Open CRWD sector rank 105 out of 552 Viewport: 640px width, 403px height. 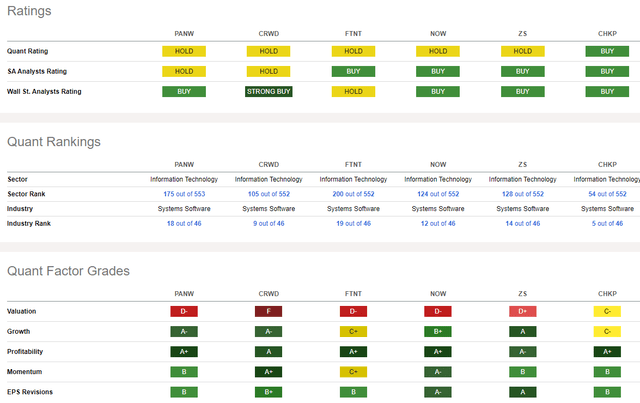(x=269, y=194)
